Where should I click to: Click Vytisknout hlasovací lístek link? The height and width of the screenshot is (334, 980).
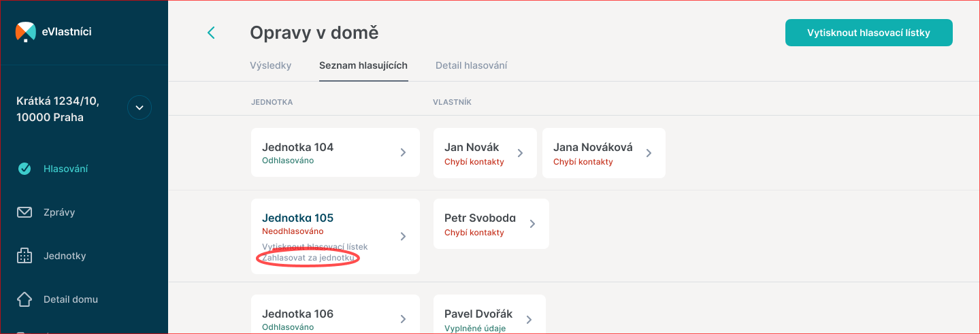pyautogui.click(x=314, y=246)
